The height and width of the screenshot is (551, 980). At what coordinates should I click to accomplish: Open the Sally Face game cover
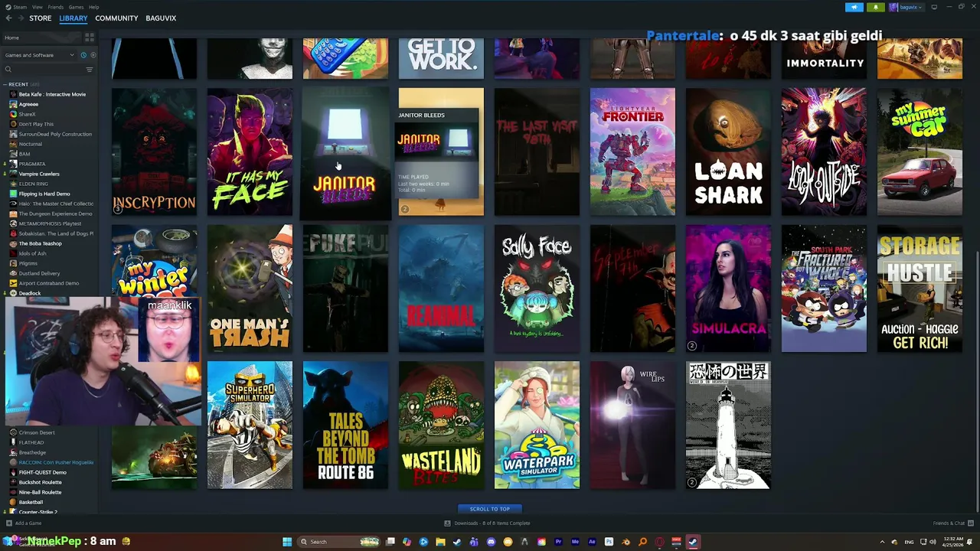click(537, 289)
